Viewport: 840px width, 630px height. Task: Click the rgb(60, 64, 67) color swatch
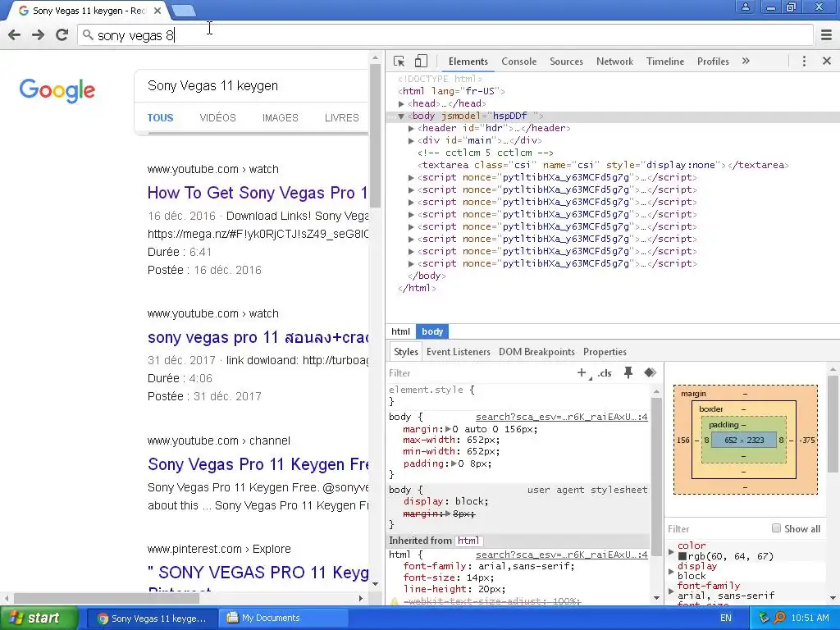coord(682,557)
